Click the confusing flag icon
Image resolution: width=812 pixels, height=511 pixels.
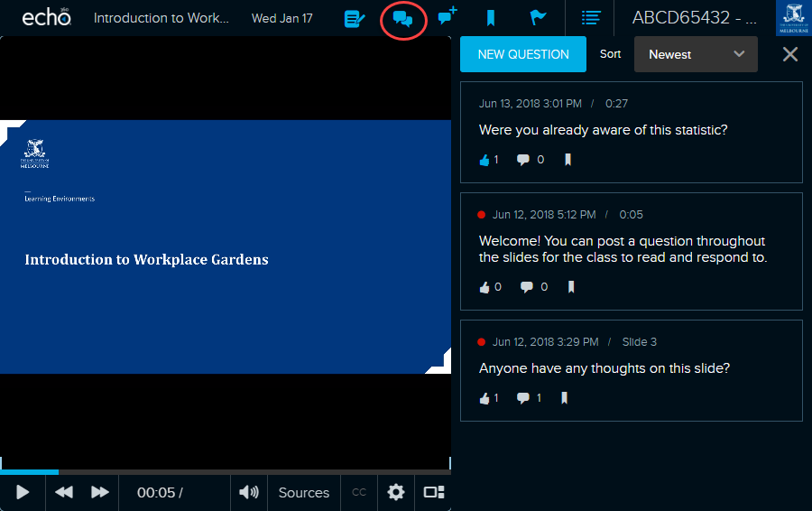coord(538,18)
